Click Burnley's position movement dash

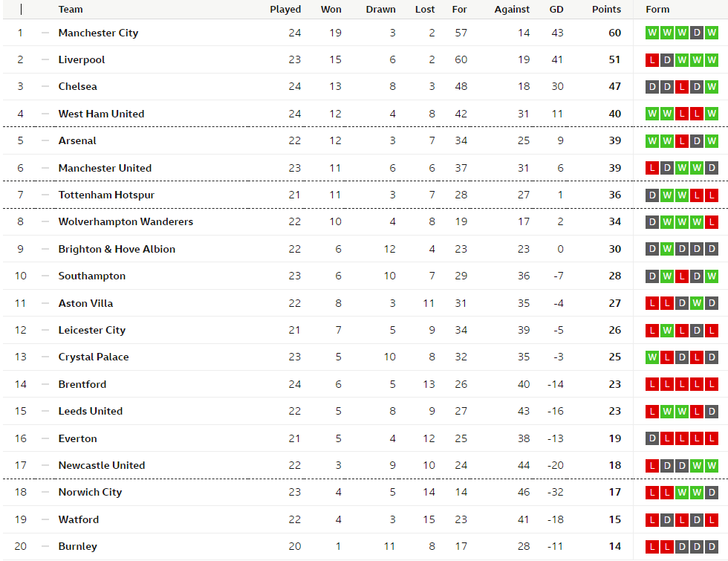[45, 546]
